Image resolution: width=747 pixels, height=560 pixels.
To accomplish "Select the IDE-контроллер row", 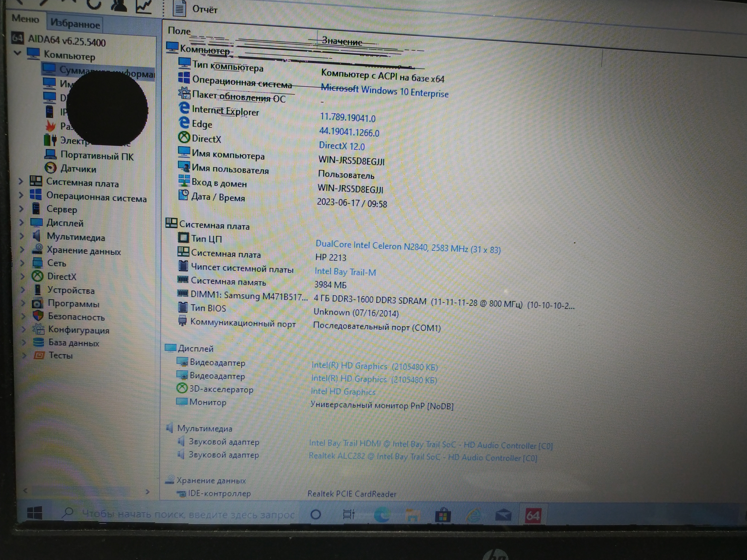I will [286, 494].
